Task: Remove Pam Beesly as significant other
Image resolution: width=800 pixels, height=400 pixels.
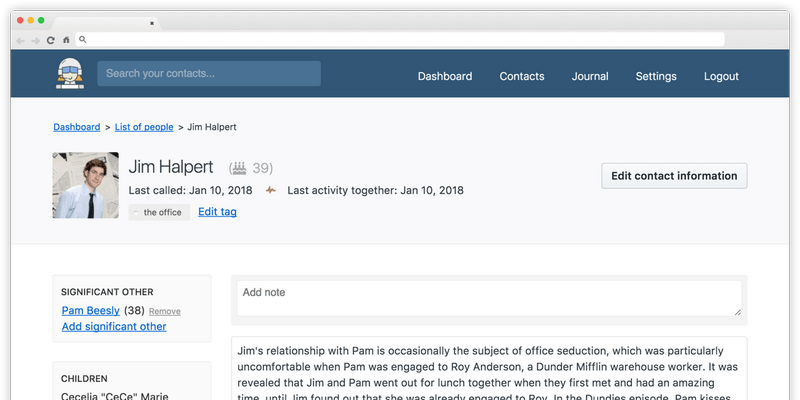Action: 165,312
